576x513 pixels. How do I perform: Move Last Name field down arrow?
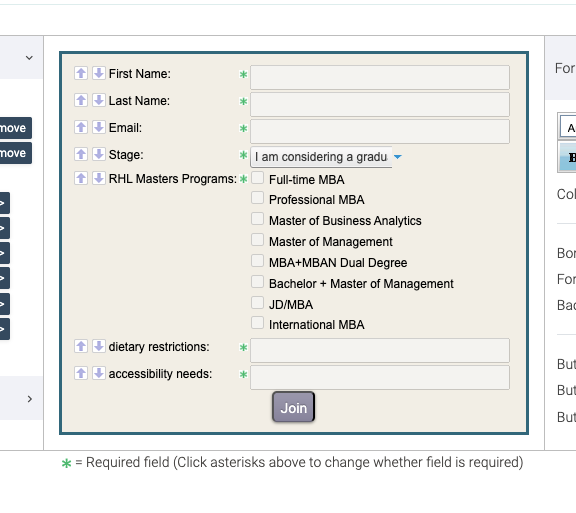(98, 100)
